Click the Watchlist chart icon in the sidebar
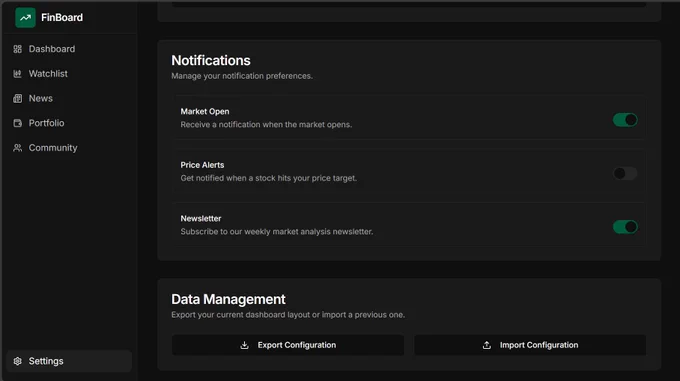The height and width of the screenshot is (381, 680). [17, 74]
